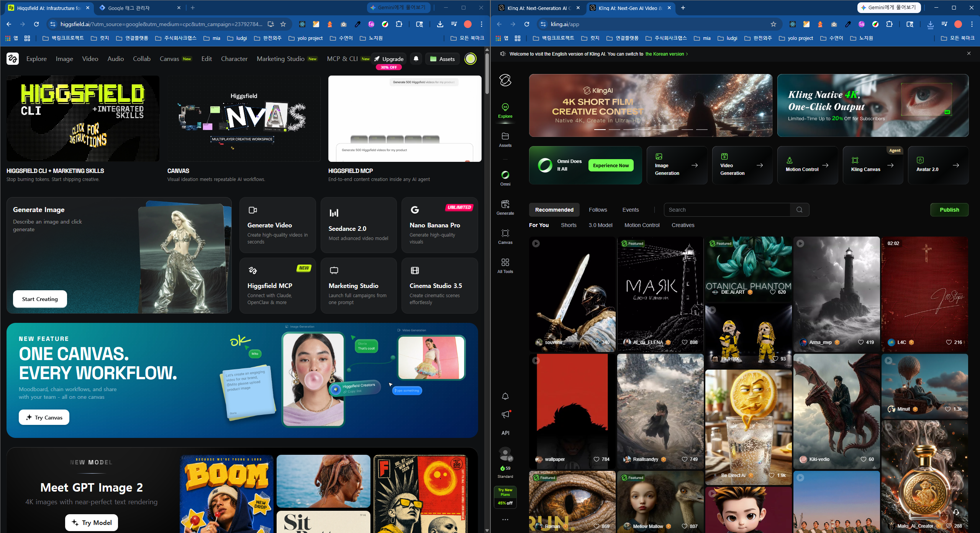The height and width of the screenshot is (533, 980).
Task: Open downloads in the Higgsfield browser window
Action: coord(440,24)
